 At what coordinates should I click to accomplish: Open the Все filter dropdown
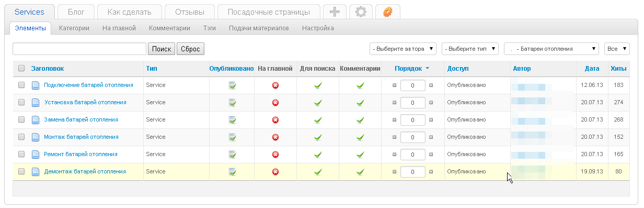tap(617, 49)
